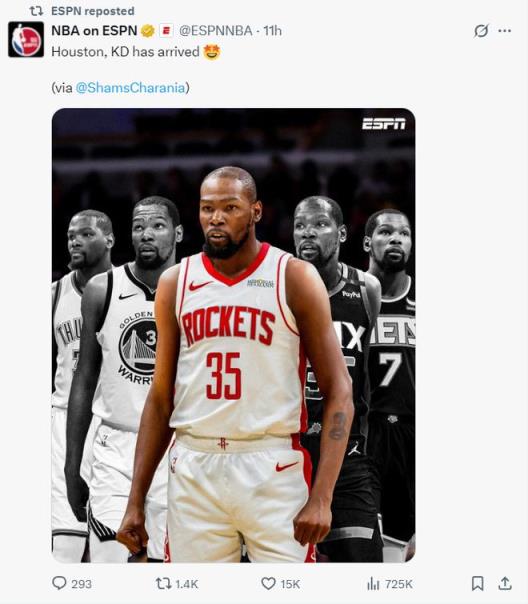Open the three-dot more options menu
Viewport: 528px width, 604px height.
[x=505, y=31]
